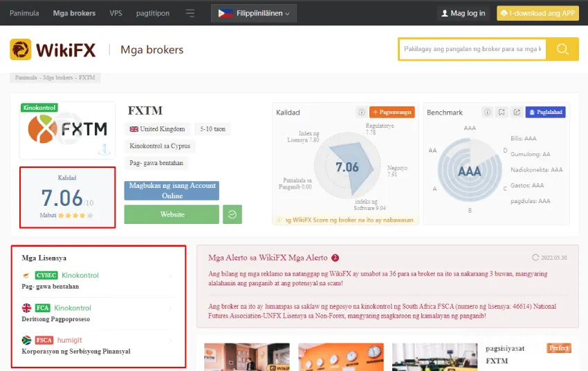Click the pagsisiyasat FXTM heading

[505, 354]
